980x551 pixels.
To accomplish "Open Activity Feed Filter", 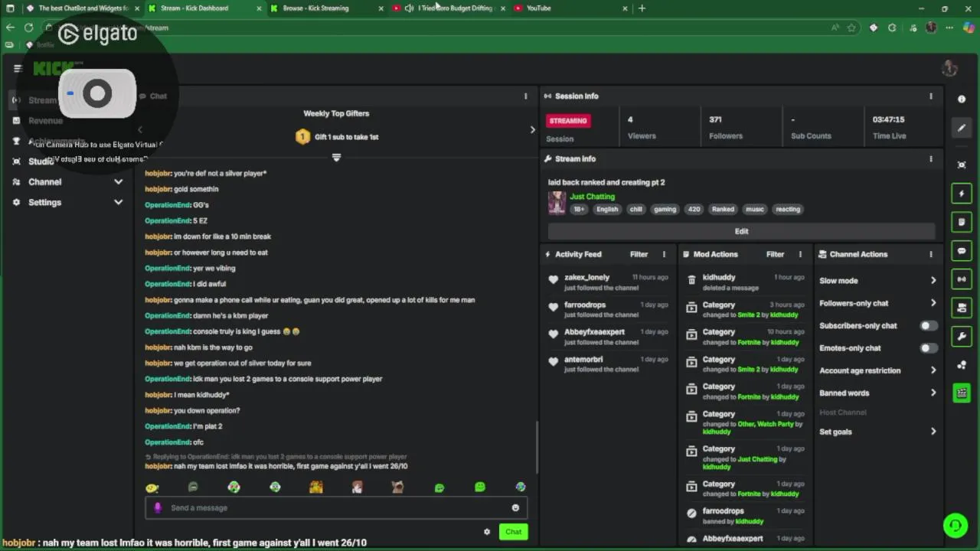I will pyautogui.click(x=639, y=254).
